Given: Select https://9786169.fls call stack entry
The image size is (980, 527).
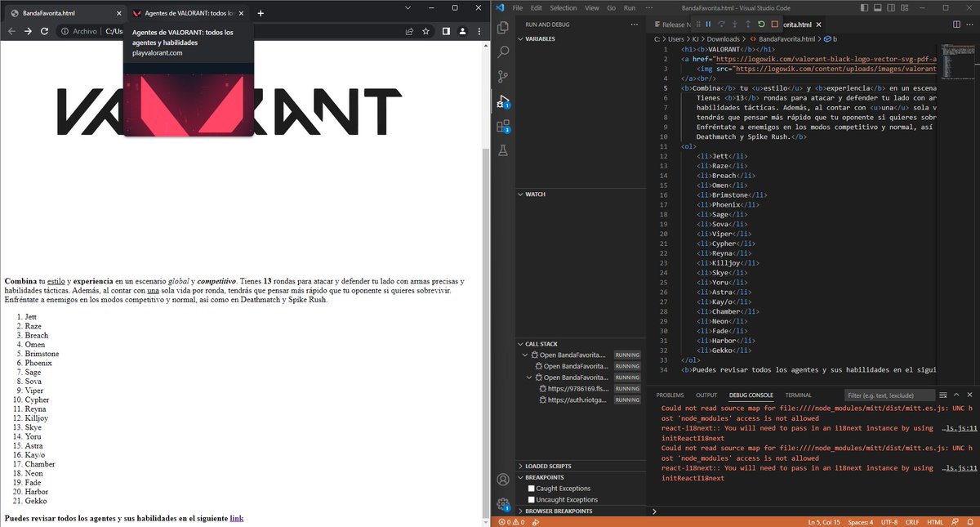Looking at the screenshot, I should 581,389.
